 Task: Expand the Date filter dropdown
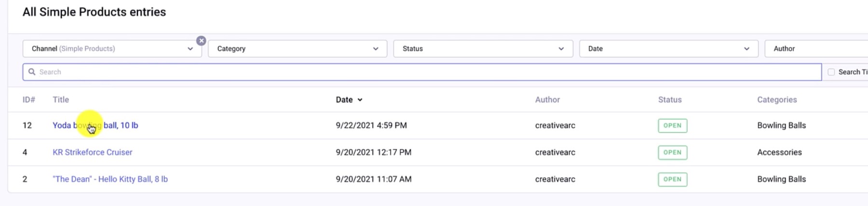point(668,49)
